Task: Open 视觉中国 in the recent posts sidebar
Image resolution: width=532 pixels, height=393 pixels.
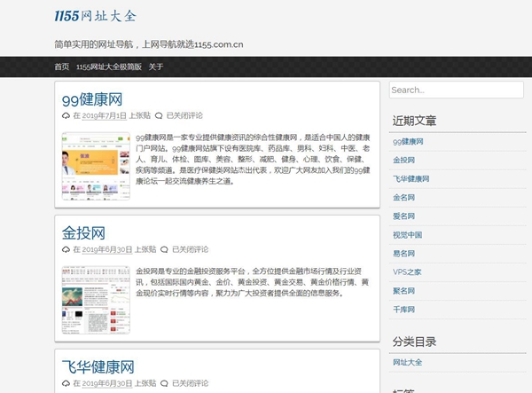Action: click(x=408, y=235)
